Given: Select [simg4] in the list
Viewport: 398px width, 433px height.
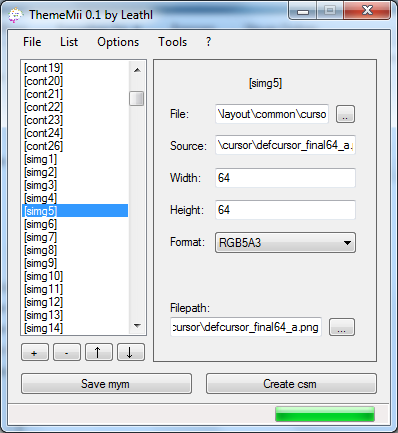Looking at the screenshot, I should point(75,198).
